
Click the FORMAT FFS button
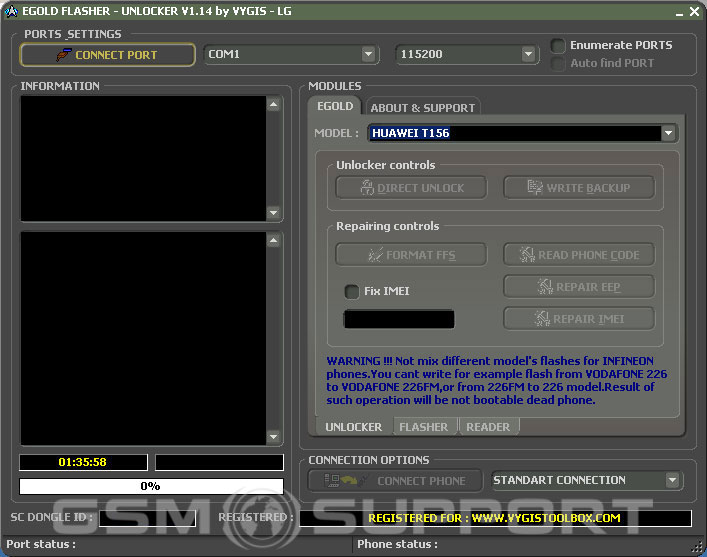pyautogui.click(x=411, y=255)
